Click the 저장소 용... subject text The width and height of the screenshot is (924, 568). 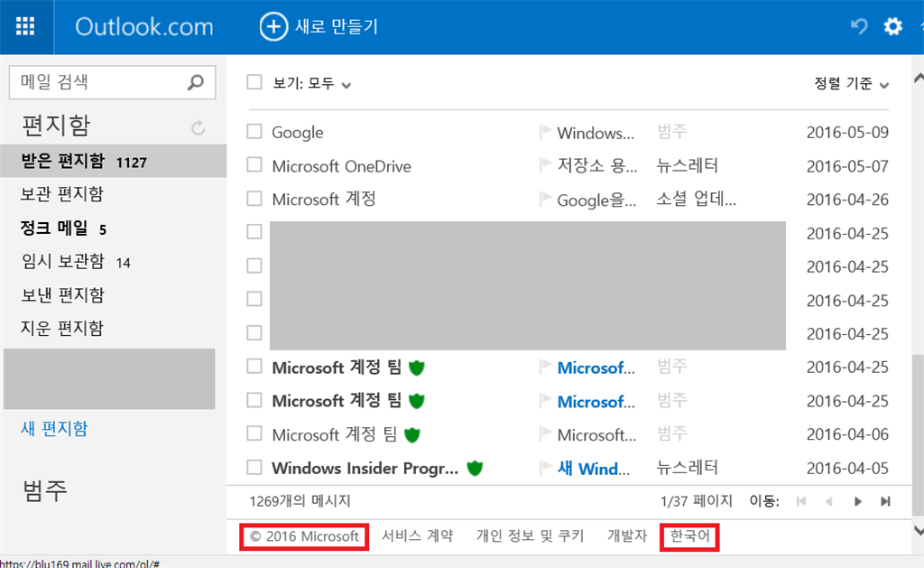[597, 166]
